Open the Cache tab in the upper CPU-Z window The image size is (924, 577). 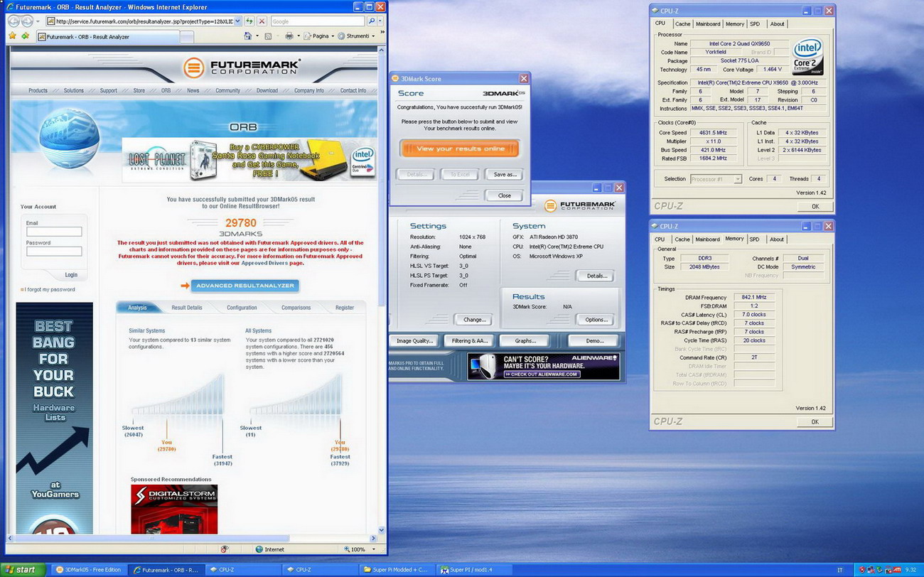[682, 23]
